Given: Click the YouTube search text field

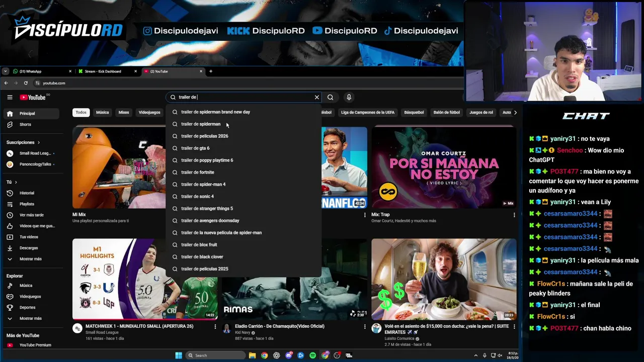Looking at the screenshot, I should [x=244, y=97].
